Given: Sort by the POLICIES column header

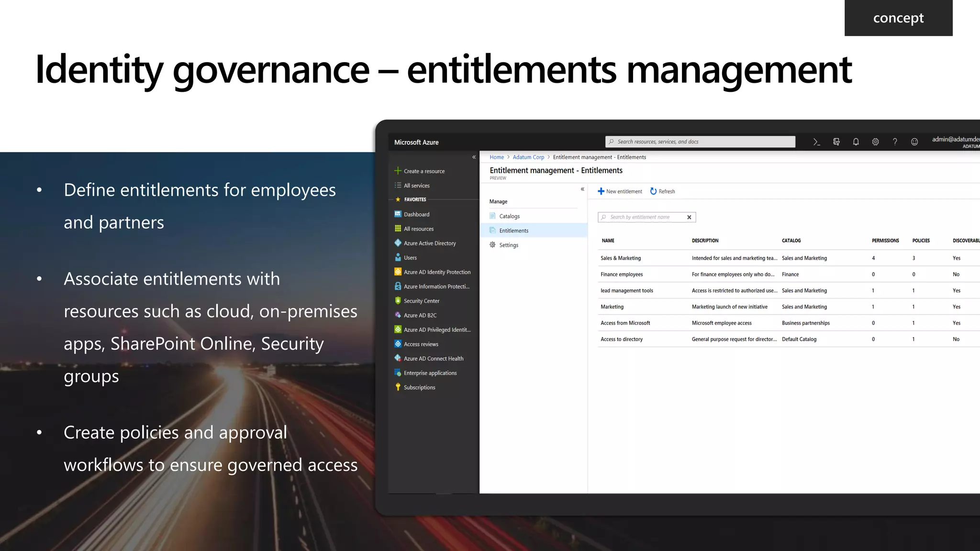Looking at the screenshot, I should click(x=921, y=241).
